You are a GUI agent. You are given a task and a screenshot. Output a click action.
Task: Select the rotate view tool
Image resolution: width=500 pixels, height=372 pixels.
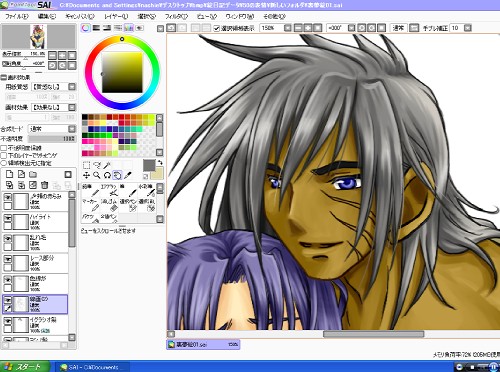(107, 175)
